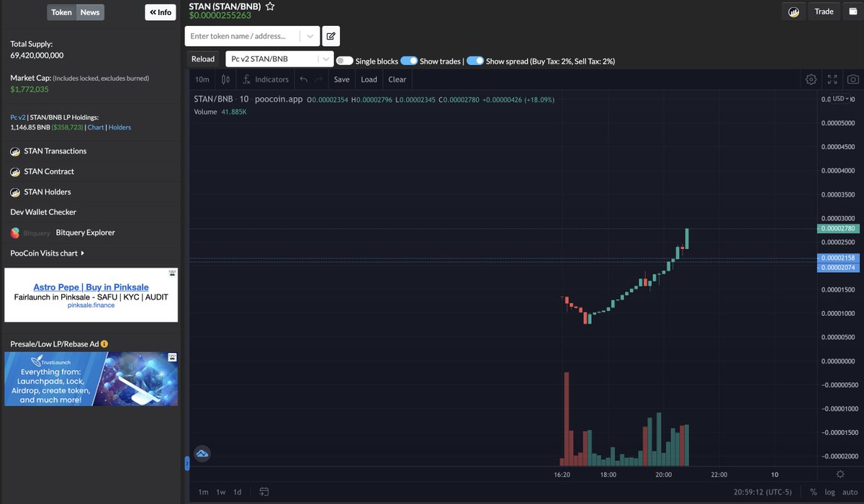Open the go-to-date calendar icon

click(x=264, y=492)
